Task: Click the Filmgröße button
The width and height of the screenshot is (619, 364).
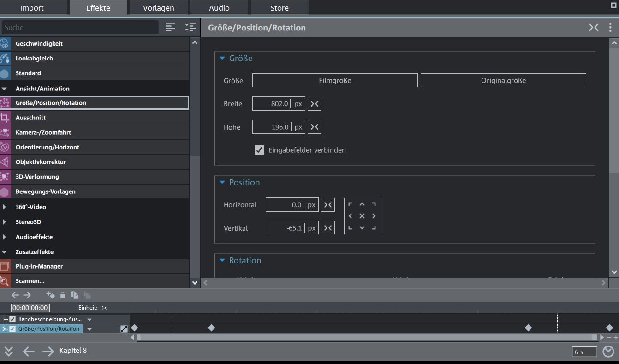Action: (335, 80)
